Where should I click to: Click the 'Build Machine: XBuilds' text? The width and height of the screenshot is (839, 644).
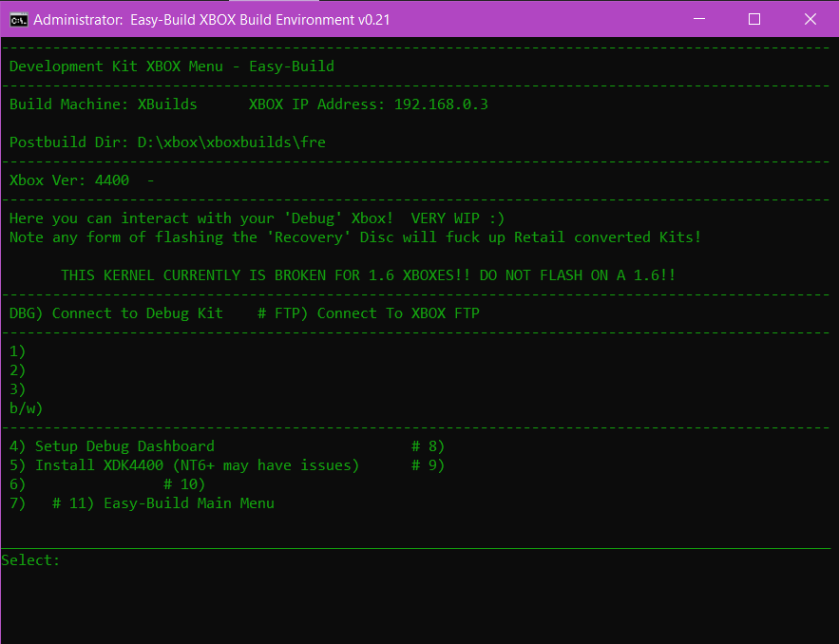click(104, 104)
